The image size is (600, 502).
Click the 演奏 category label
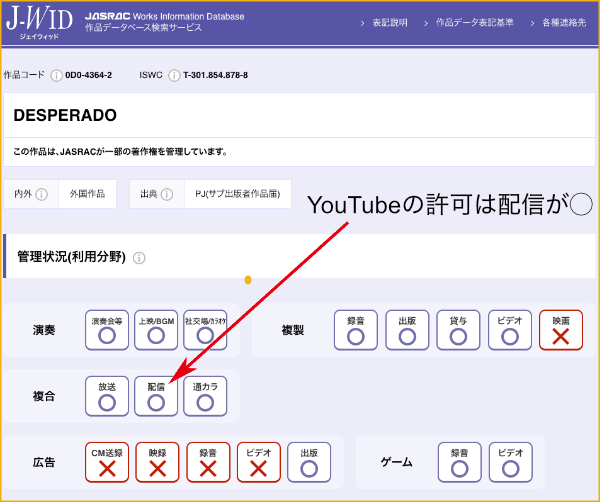tap(44, 330)
